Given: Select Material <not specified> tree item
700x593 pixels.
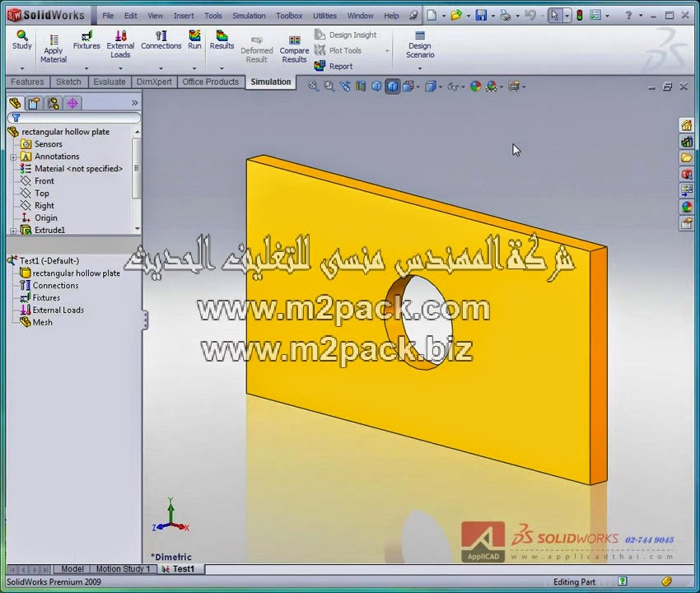Looking at the screenshot, I should click(x=72, y=169).
